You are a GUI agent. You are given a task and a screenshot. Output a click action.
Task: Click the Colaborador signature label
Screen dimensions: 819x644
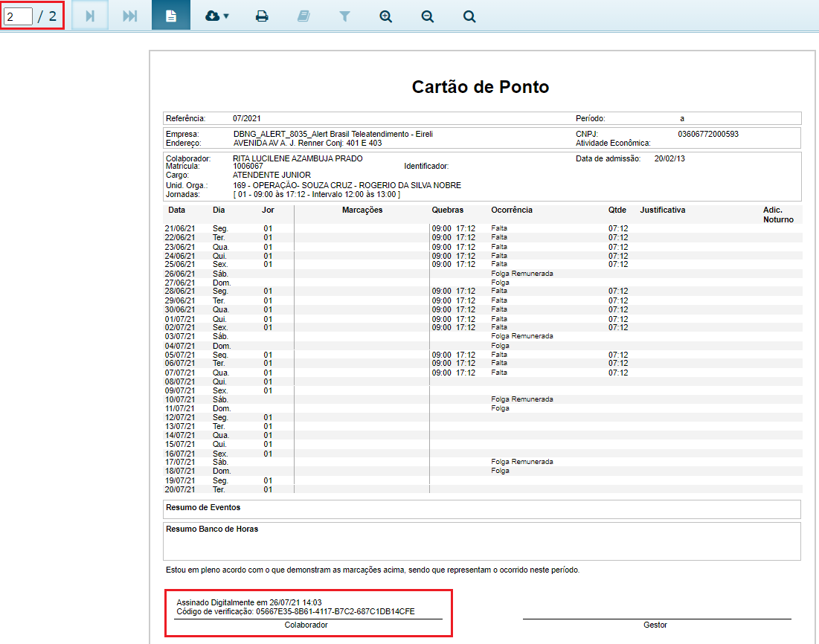(306, 625)
